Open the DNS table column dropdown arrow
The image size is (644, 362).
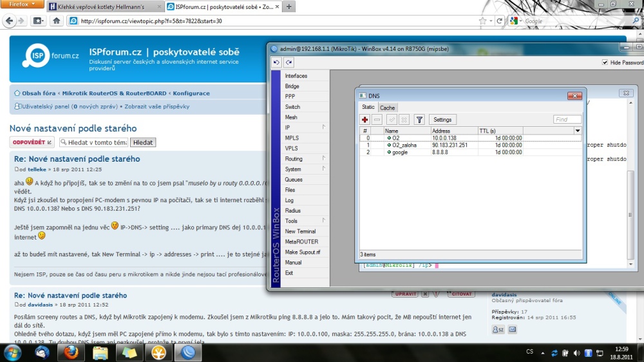pyautogui.click(x=578, y=131)
